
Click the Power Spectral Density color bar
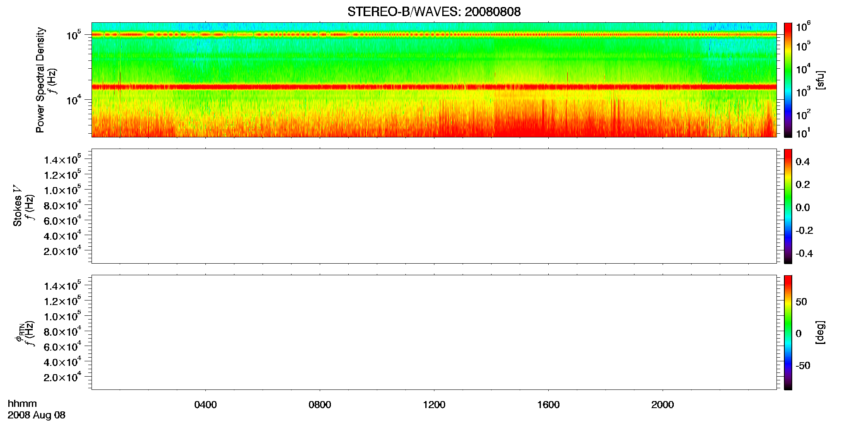point(788,80)
